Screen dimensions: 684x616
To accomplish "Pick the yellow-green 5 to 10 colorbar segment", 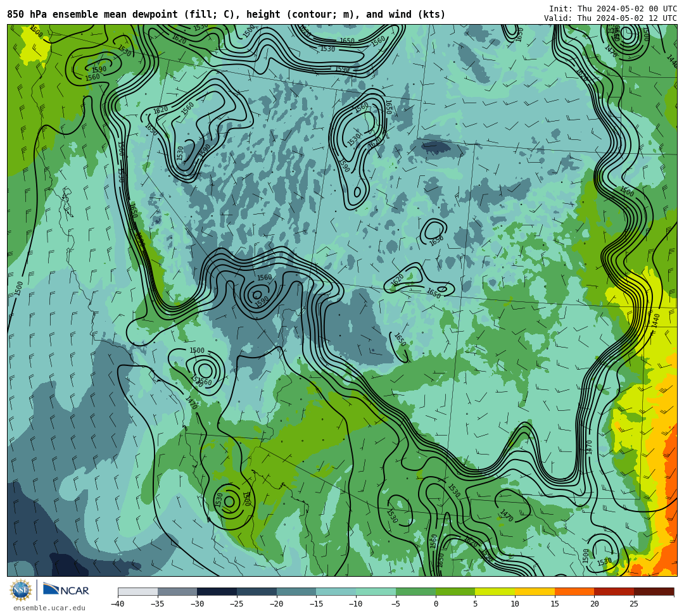I will tap(495, 591).
